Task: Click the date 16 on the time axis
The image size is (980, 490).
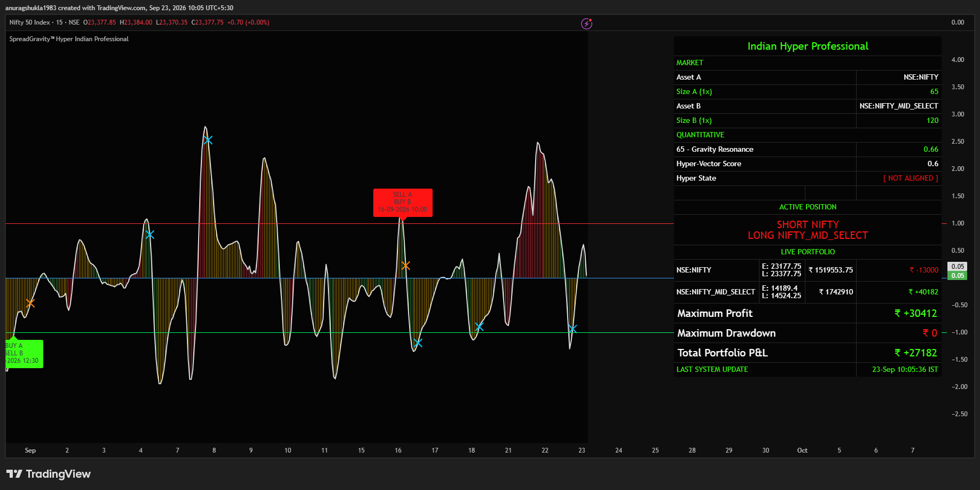Action: pos(398,450)
